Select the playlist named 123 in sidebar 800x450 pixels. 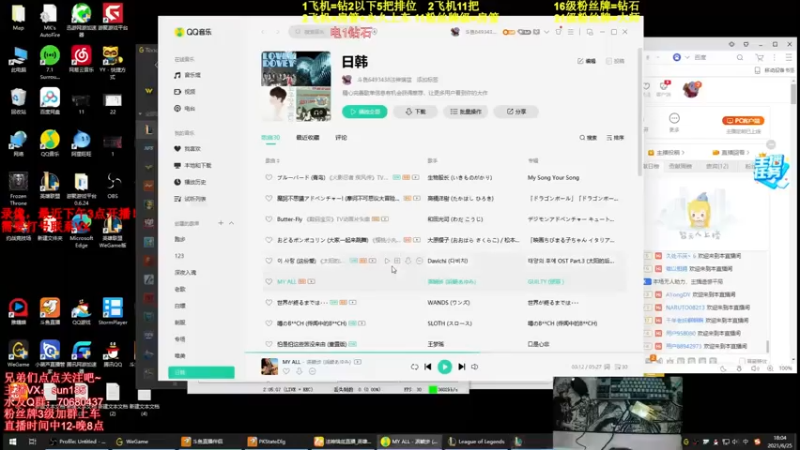179,256
